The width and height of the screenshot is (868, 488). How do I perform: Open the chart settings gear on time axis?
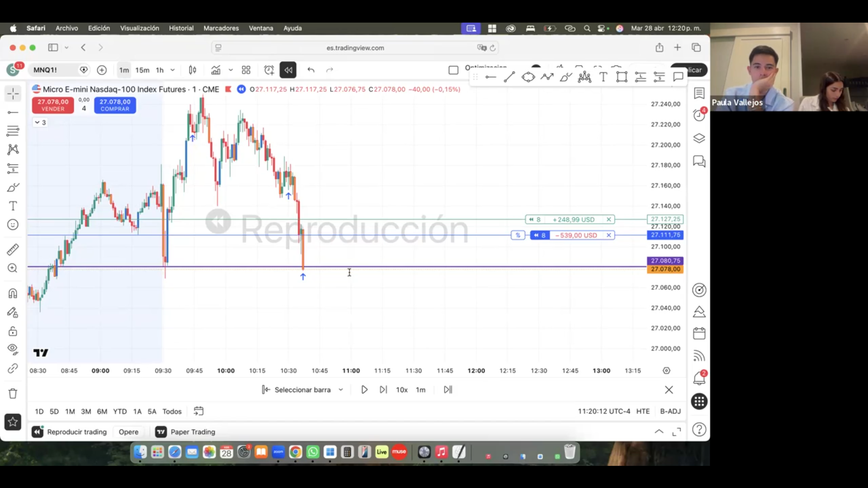click(666, 371)
